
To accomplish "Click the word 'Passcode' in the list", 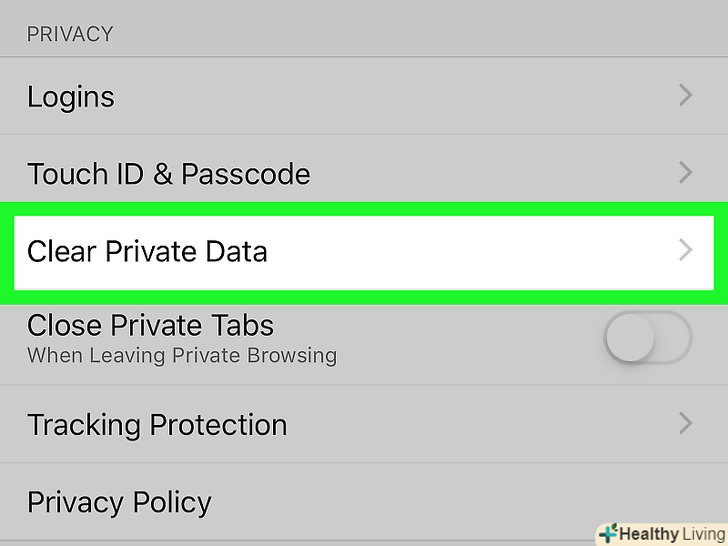I will click(x=245, y=174).
